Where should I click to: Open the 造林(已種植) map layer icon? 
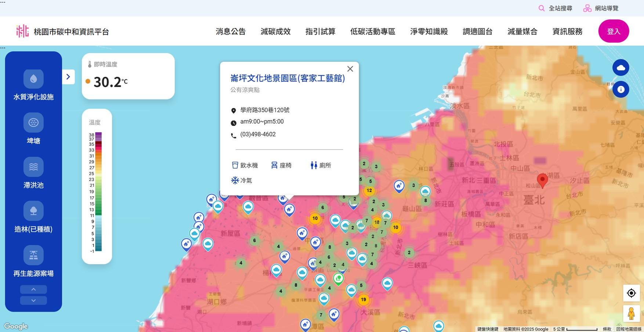[33, 211]
